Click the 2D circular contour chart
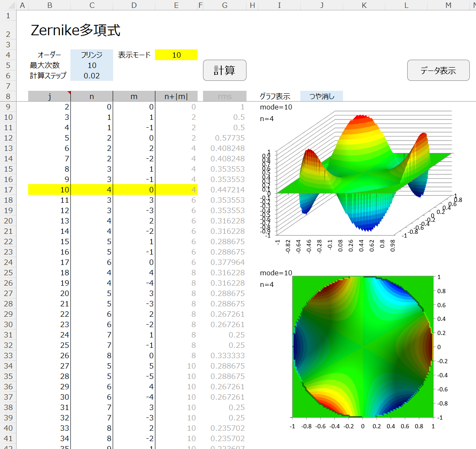This screenshot has height=449, width=476. click(x=362, y=347)
